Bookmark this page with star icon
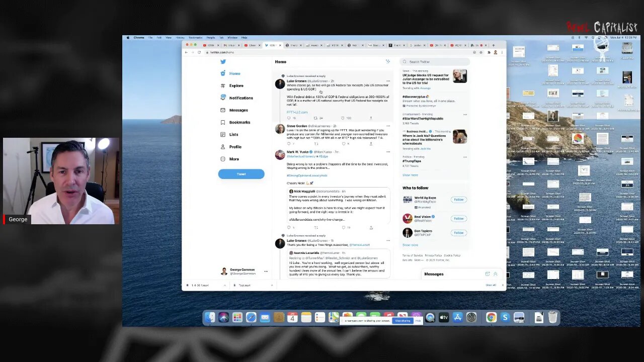 [x=481, y=52]
